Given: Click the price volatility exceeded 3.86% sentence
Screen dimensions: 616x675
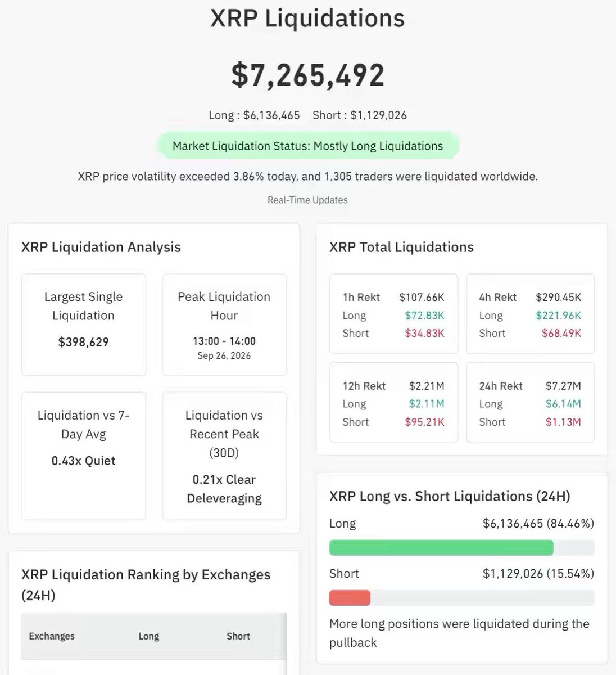Looking at the screenshot, I should 307,177.
